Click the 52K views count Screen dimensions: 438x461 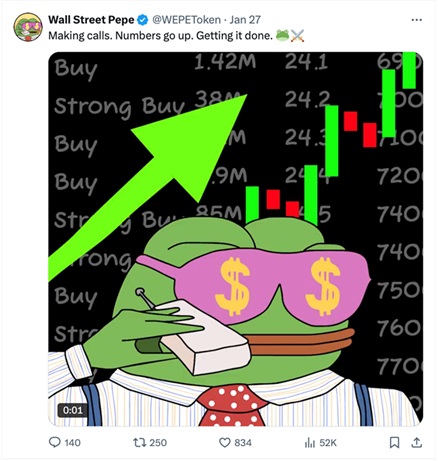328,443
